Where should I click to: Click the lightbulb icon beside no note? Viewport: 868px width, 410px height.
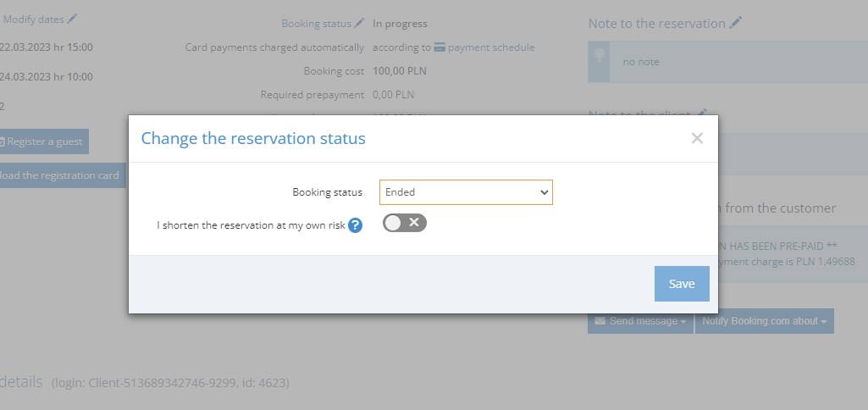coord(599,55)
